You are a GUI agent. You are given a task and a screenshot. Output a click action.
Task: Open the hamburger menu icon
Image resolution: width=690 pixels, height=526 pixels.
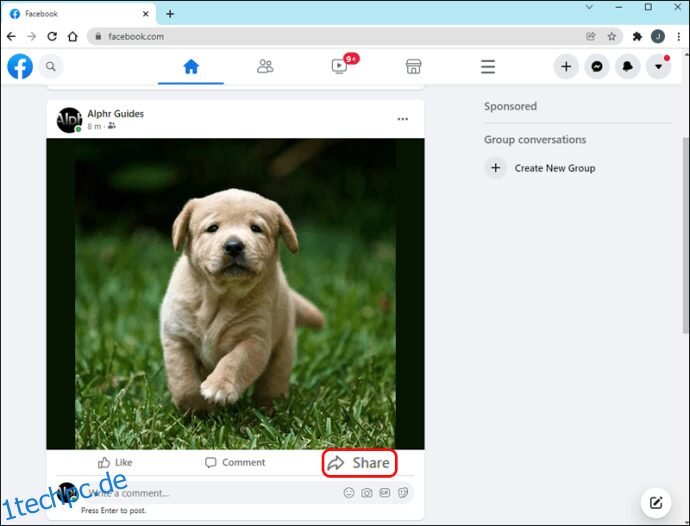(x=488, y=66)
